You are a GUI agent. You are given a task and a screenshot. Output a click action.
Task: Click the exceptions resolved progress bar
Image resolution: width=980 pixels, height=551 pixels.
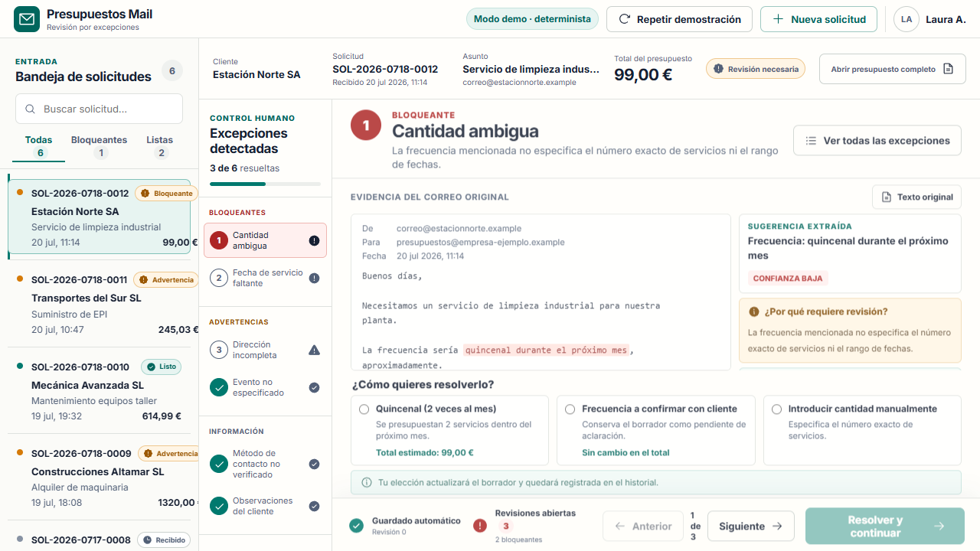265,184
